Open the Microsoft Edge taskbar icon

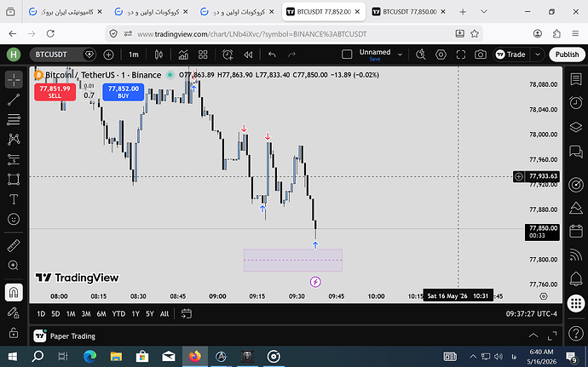pyautogui.click(x=89, y=356)
